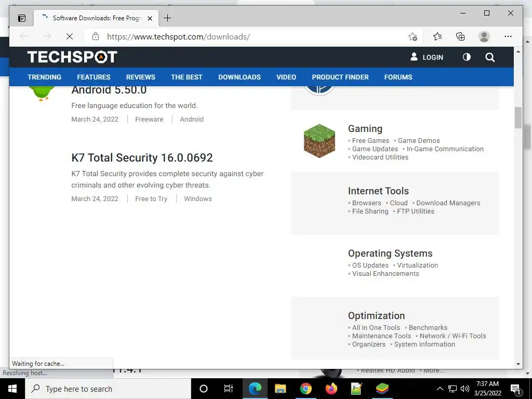Toggle the dark mode contrast icon
The image size is (532, 399).
[x=467, y=57]
